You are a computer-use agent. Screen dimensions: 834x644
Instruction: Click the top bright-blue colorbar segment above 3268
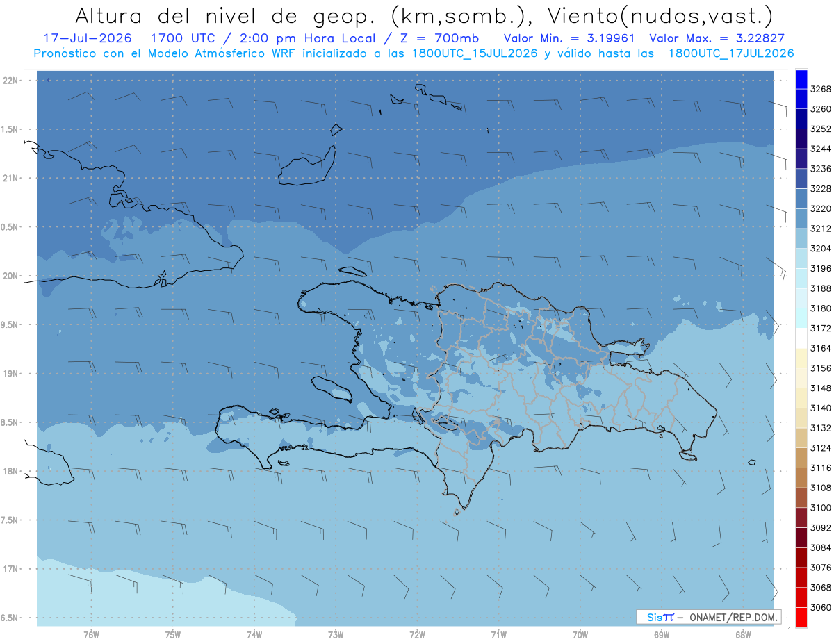point(801,79)
